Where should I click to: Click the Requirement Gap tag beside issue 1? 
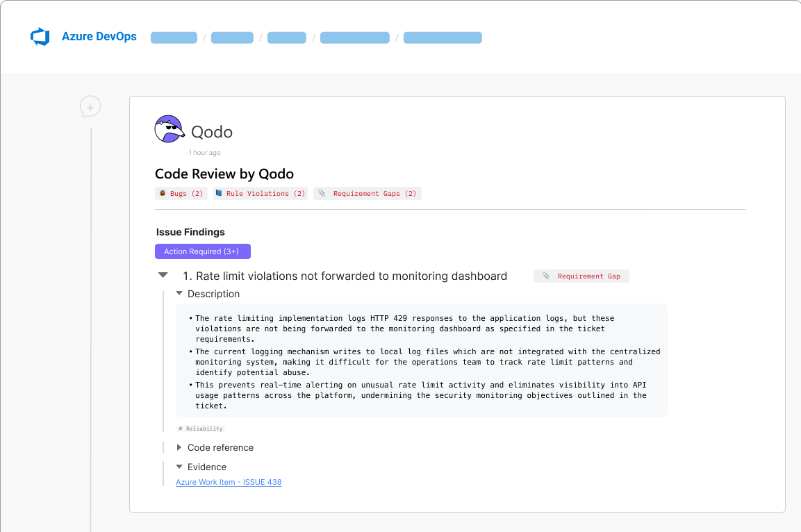(x=581, y=276)
